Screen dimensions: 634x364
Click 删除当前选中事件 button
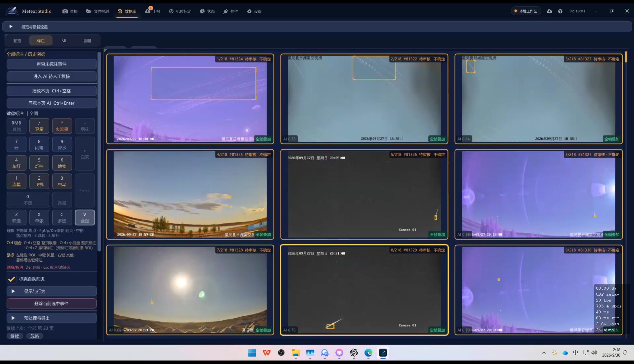click(52, 304)
